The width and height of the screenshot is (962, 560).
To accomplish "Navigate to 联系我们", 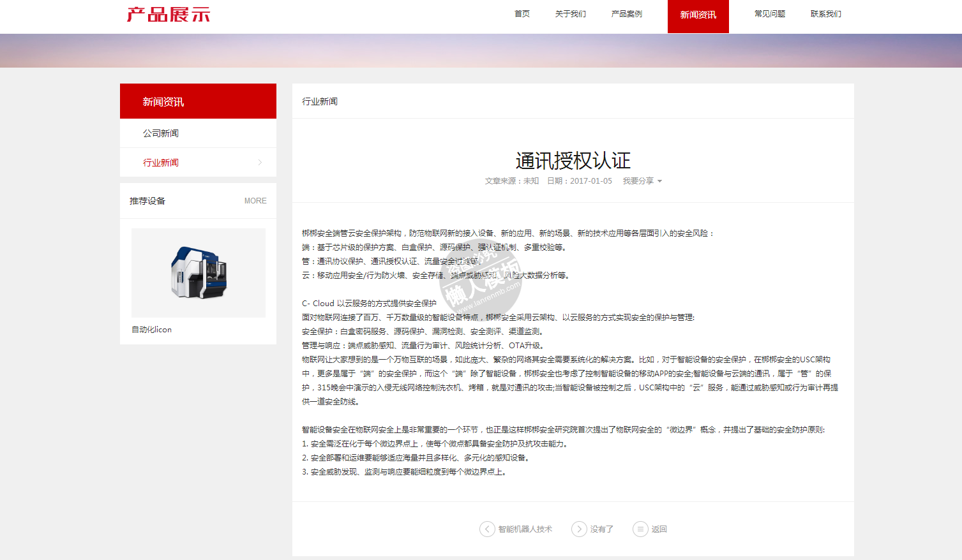I will click(x=825, y=14).
